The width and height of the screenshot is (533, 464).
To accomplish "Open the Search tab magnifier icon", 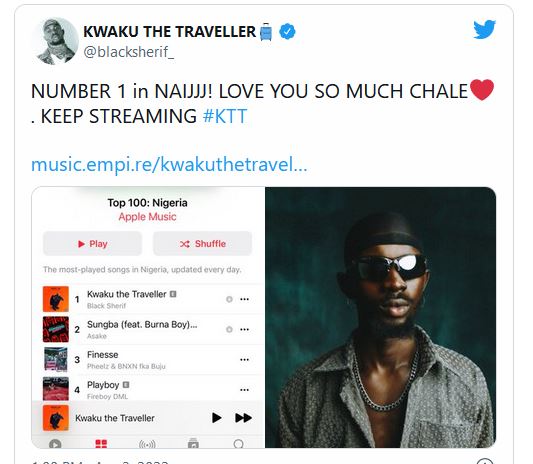I will click(239, 444).
